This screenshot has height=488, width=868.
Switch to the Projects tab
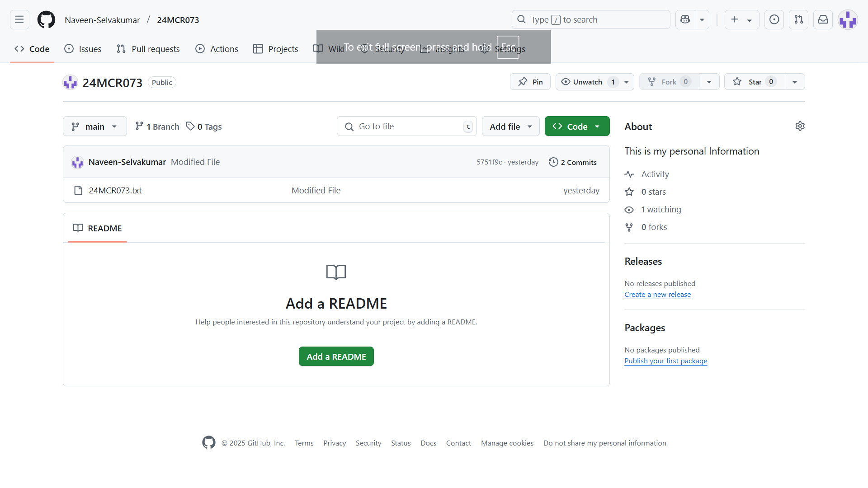click(276, 49)
